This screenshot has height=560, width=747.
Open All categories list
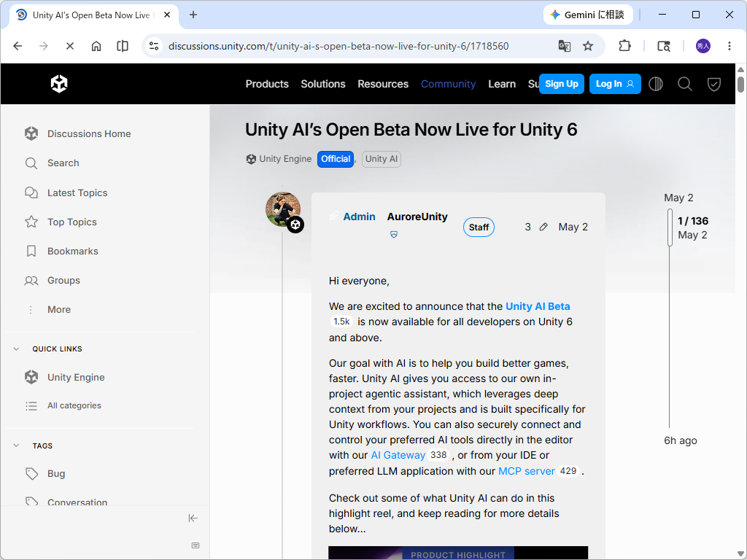pyautogui.click(x=74, y=405)
